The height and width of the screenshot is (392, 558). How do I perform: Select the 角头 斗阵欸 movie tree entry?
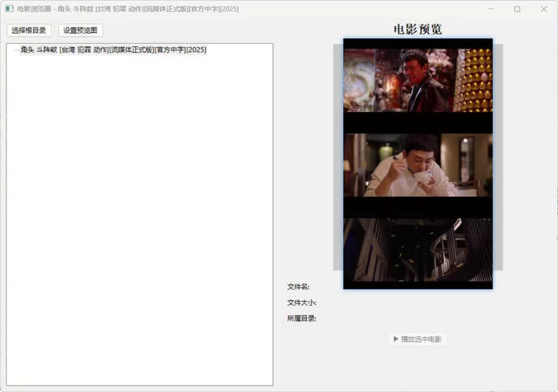click(x=113, y=50)
